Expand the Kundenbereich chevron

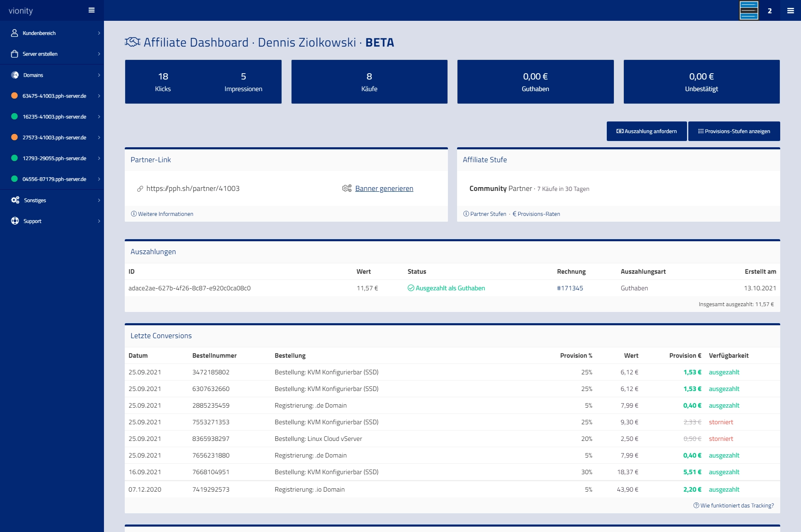pyautogui.click(x=99, y=33)
